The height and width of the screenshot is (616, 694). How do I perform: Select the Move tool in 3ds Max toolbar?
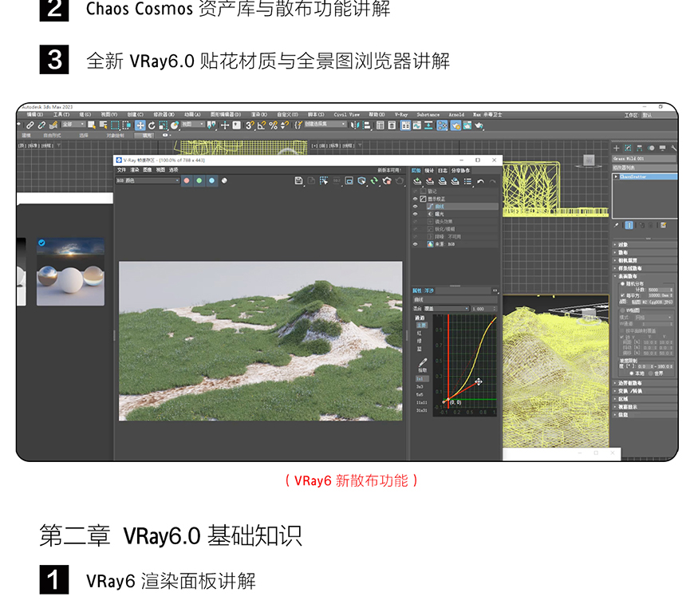point(140,126)
